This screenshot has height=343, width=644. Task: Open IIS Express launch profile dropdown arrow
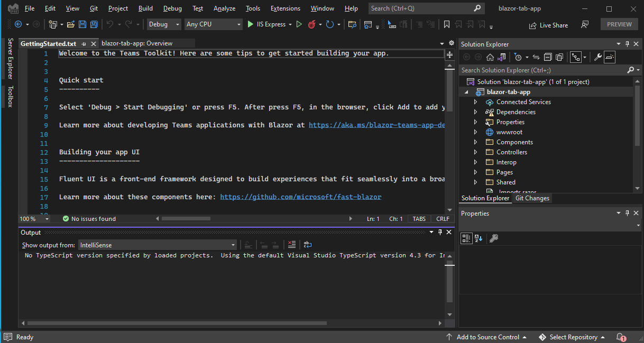[290, 24]
